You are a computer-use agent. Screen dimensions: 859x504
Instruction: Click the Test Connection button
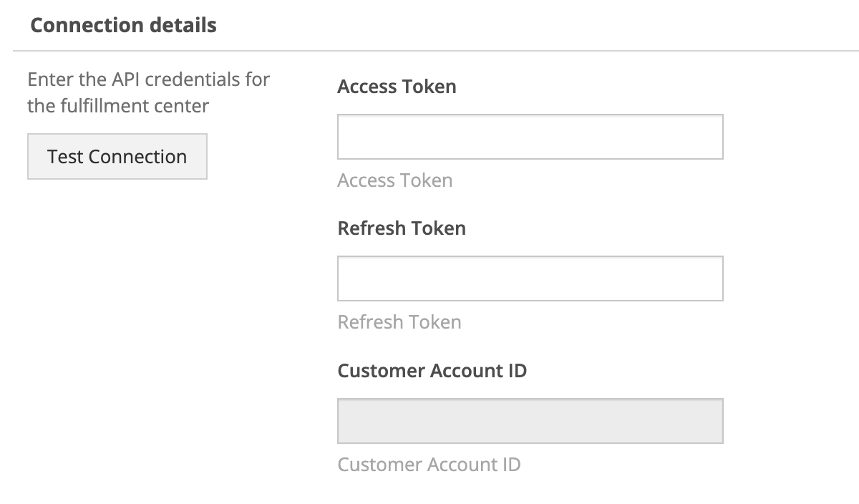coord(117,156)
